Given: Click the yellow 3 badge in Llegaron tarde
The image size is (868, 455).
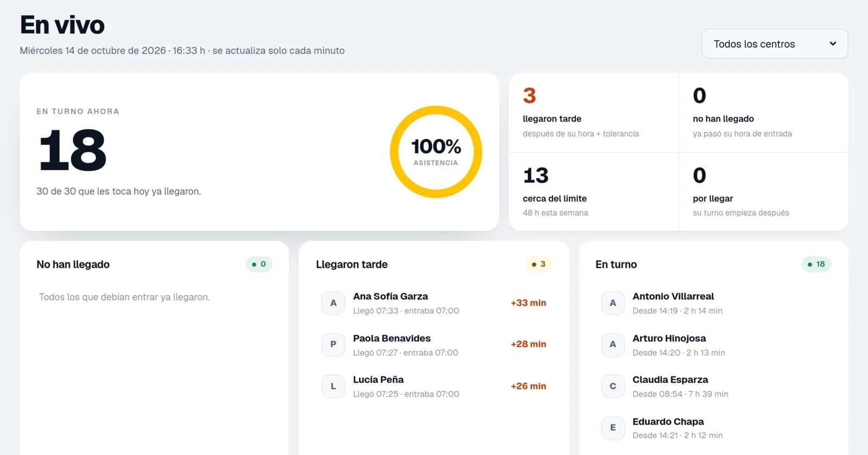Looking at the screenshot, I should tap(539, 264).
